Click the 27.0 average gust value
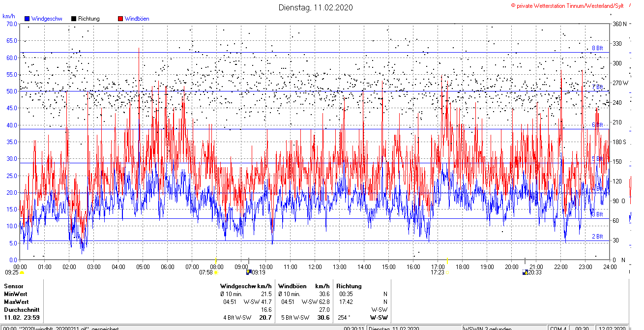 pyautogui.click(x=324, y=309)
